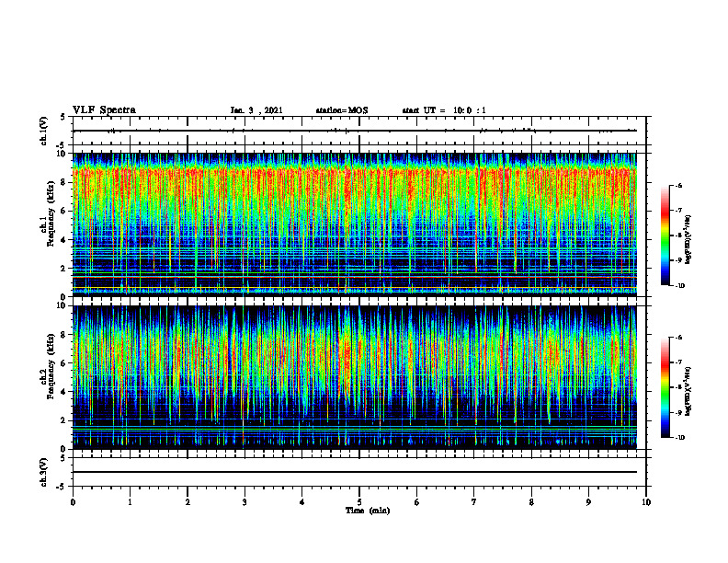Click the time axis tick label '4'
Image resolution: width=728 pixels, height=563 pixels.
(x=302, y=502)
